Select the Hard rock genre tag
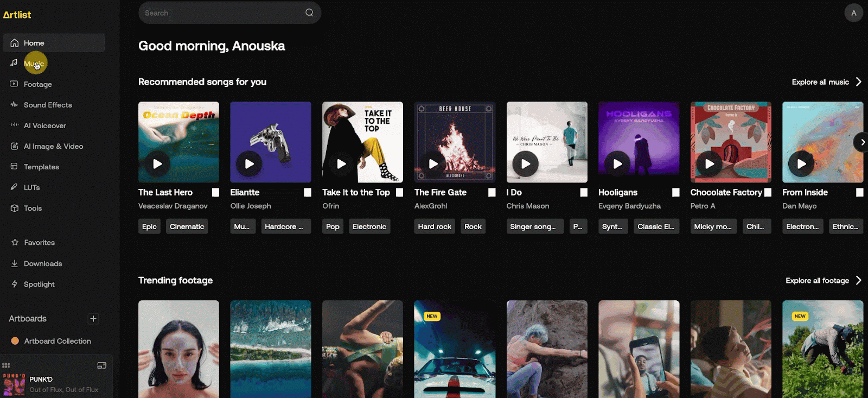The image size is (868, 398). (435, 226)
